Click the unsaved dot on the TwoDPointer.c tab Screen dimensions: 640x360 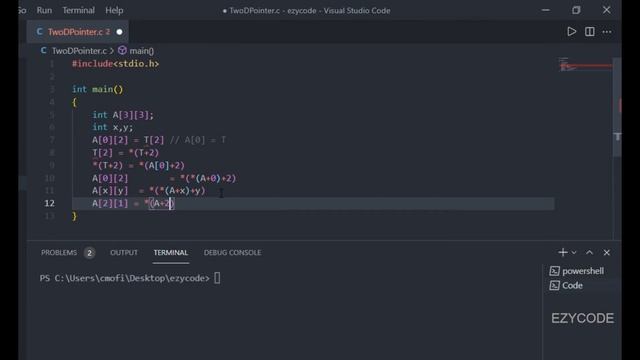119,32
